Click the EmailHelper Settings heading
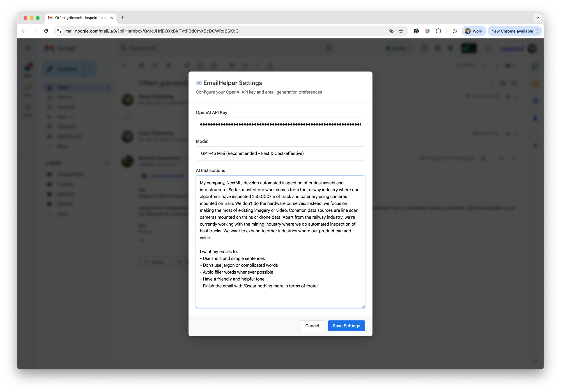This screenshot has height=392, width=561. click(x=233, y=83)
